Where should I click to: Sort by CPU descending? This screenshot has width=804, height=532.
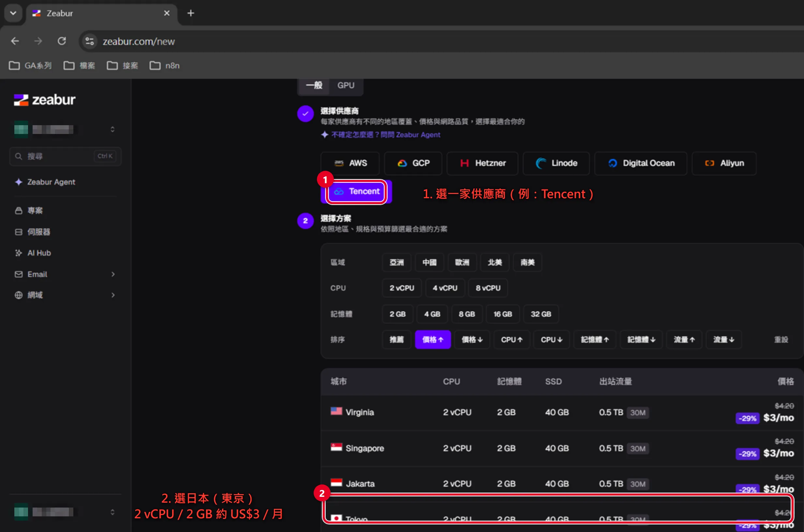[x=551, y=340]
